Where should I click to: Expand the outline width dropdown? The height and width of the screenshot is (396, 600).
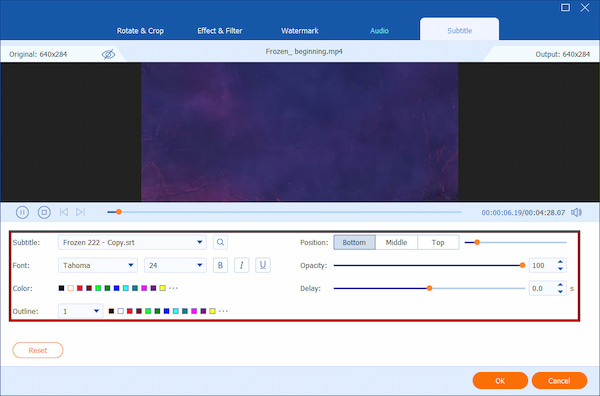[80, 311]
